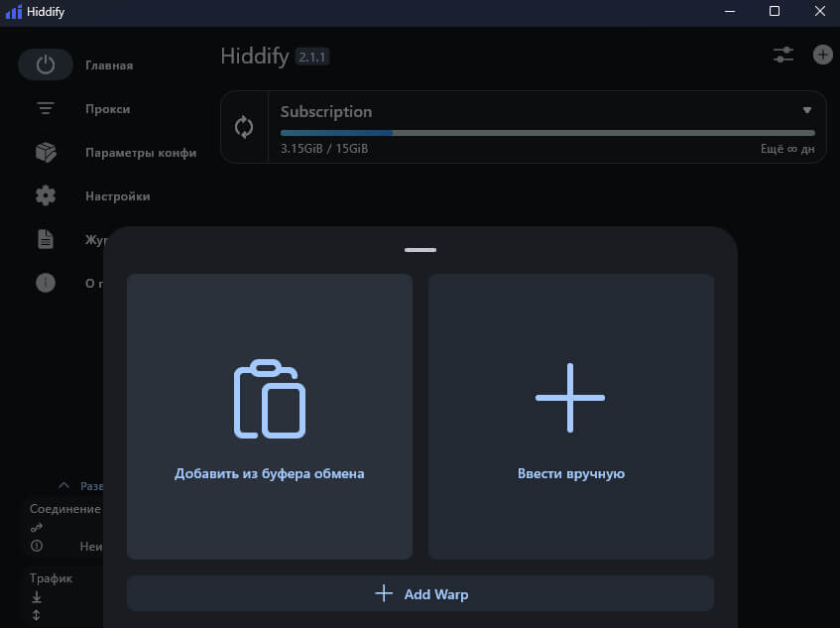
Task: Click the Добавить из буфера обмена label
Action: (269, 474)
